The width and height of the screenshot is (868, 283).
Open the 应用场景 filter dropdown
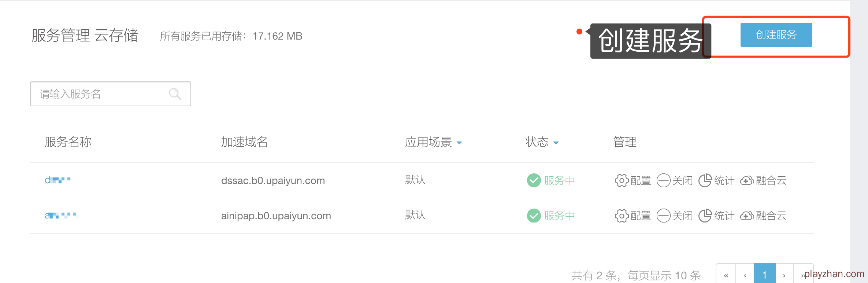click(x=459, y=143)
